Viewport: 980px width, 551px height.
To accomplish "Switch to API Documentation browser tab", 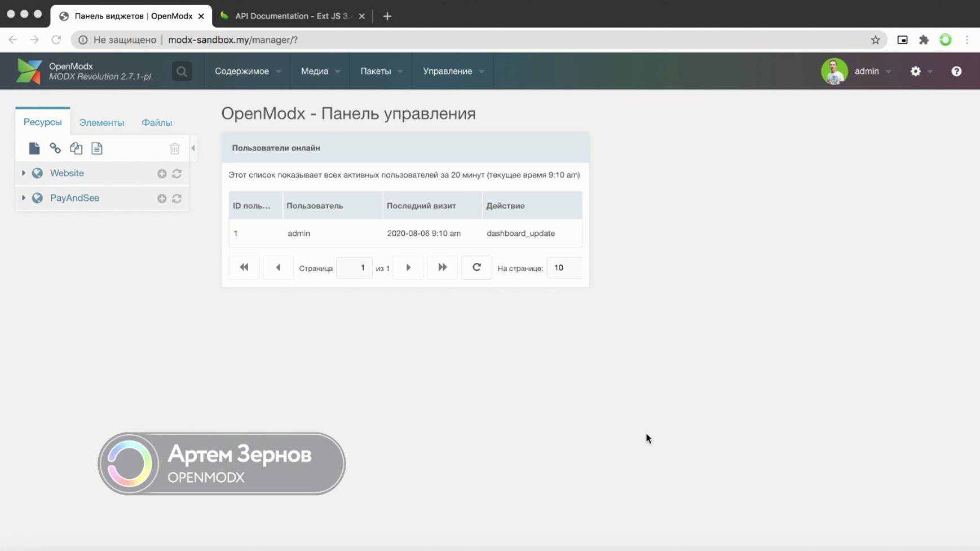I will 292,16.
